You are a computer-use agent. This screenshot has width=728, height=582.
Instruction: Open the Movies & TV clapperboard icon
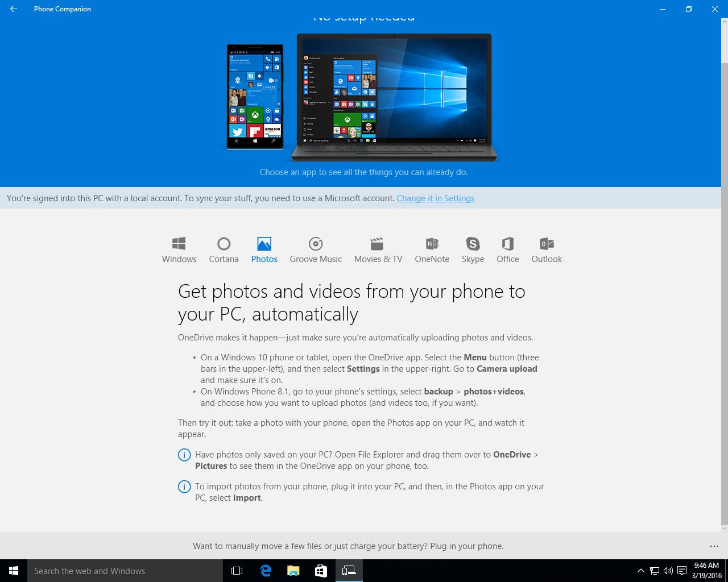click(x=377, y=244)
